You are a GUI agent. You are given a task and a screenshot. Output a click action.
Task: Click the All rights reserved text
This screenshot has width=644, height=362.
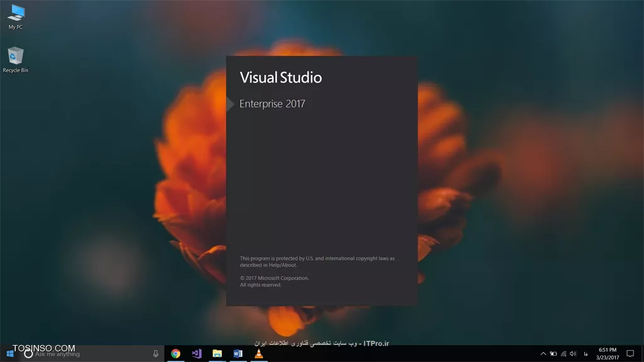click(x=261, y=285)
